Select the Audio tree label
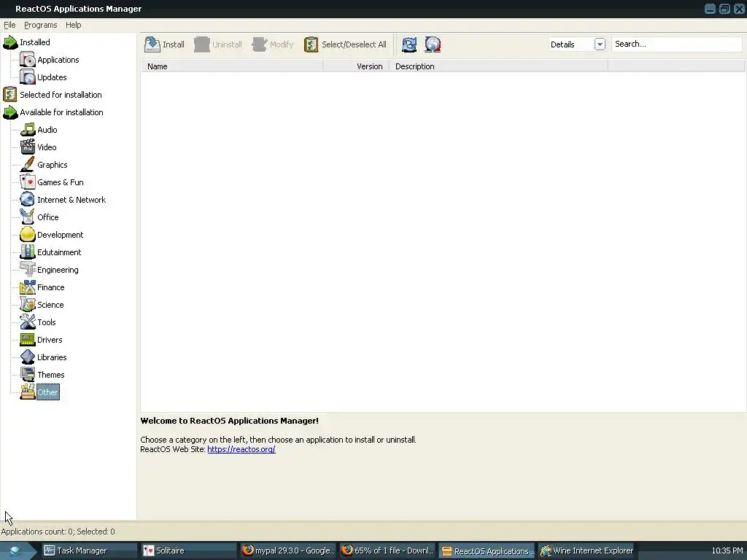 point(47,130)
